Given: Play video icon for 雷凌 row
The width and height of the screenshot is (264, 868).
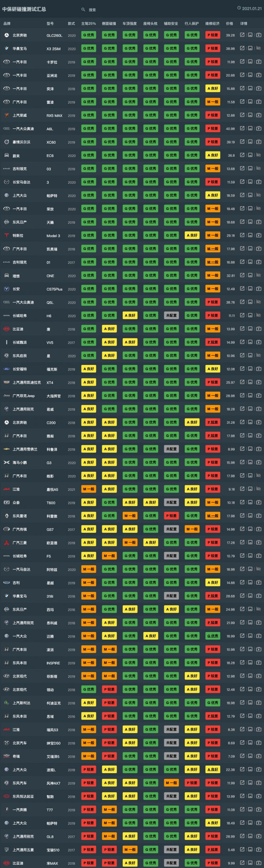Looking at the screenshot, I should pyautogui.click(x=259, y=102).
